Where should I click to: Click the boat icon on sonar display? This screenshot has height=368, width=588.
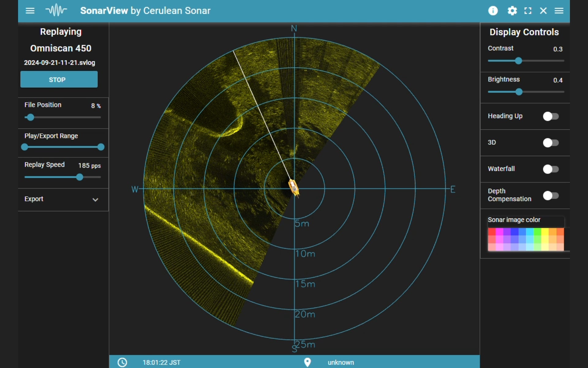click(x=293, y=187)
